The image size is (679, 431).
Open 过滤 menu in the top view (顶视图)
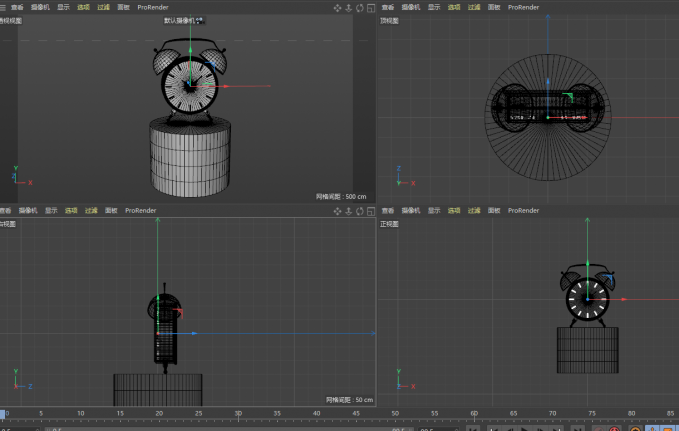pos(474,7)
